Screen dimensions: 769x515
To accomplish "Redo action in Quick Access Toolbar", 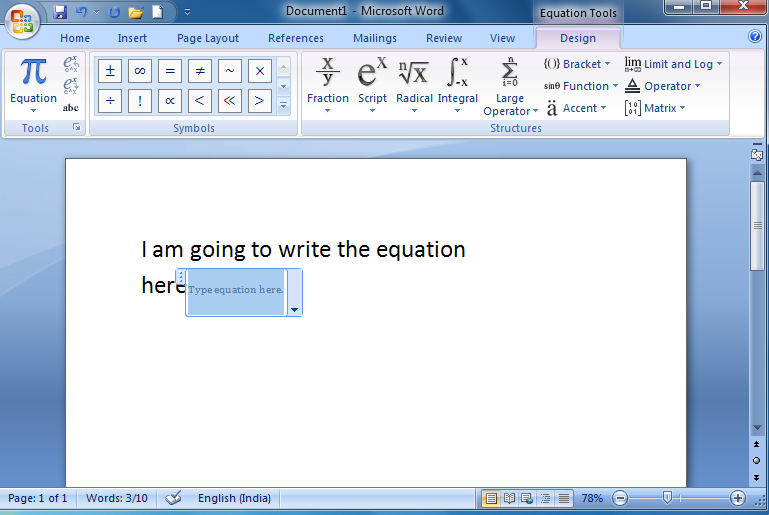I will pyautogui.click(x=114, y=12).
